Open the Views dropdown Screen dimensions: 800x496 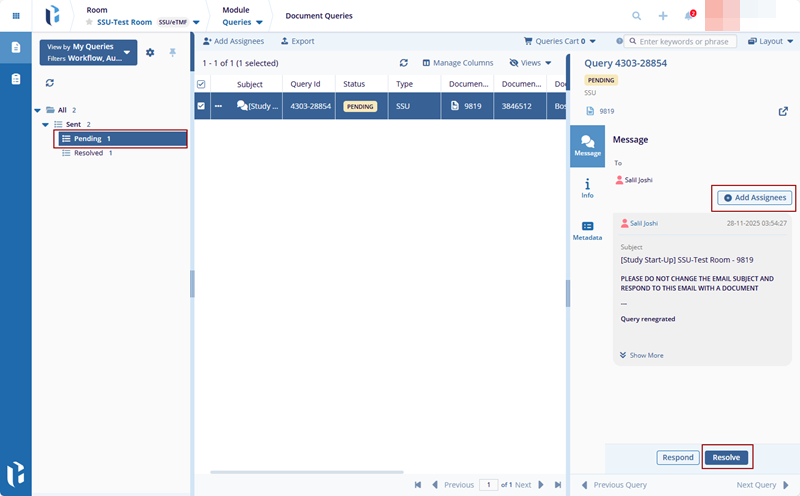pos(530,62)
